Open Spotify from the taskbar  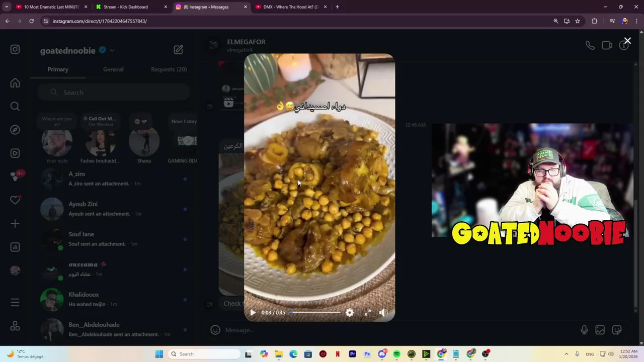tap(397, 354)
